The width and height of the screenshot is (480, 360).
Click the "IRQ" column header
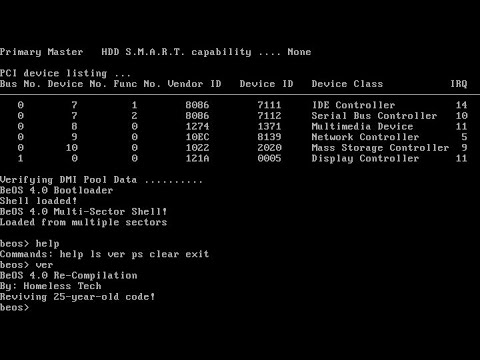[x=459, y=84]
